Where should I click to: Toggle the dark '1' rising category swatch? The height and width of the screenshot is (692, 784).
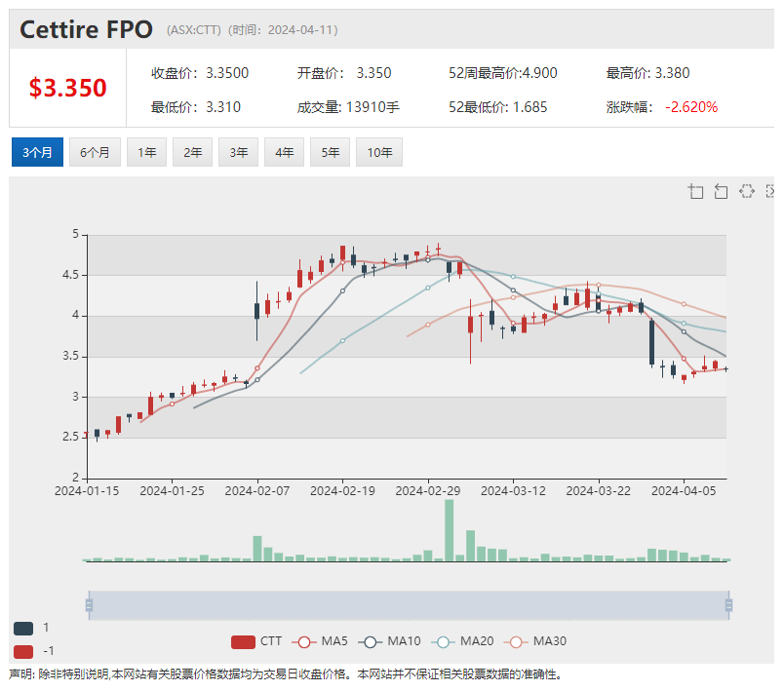click(23, 629)
